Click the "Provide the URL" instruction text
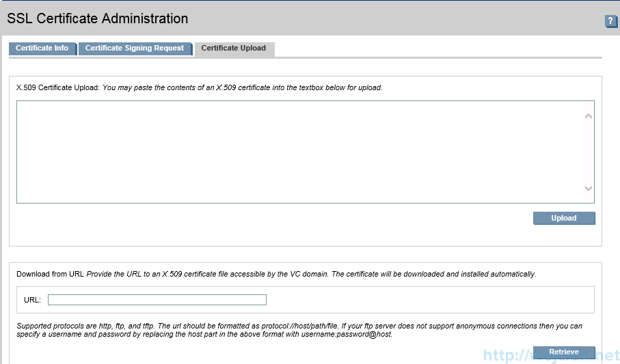Viewport: 620px width, 364px height. (x=311, y=274)
